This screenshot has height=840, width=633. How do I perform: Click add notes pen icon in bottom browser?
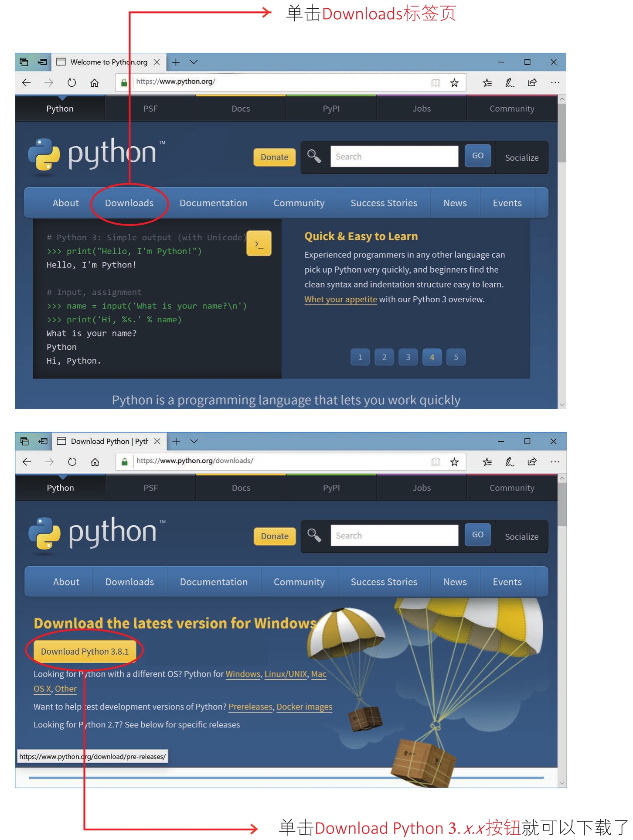click(509, 461)
